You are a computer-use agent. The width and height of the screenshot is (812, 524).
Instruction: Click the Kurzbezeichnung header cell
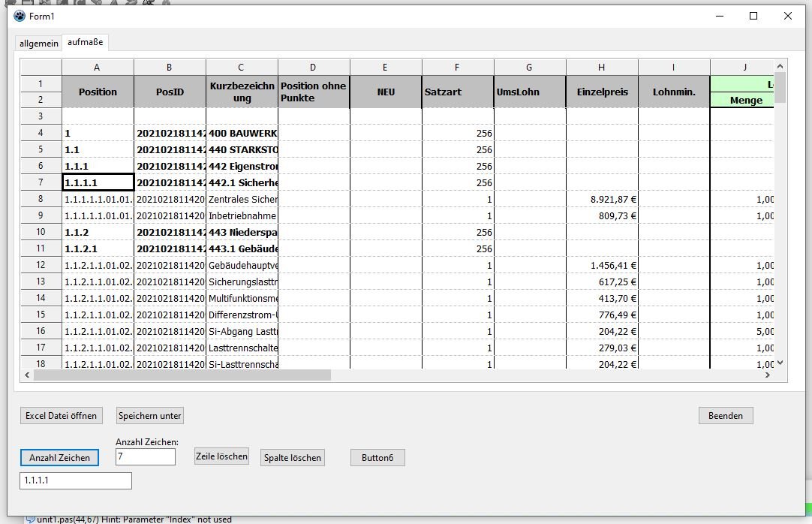242,92
